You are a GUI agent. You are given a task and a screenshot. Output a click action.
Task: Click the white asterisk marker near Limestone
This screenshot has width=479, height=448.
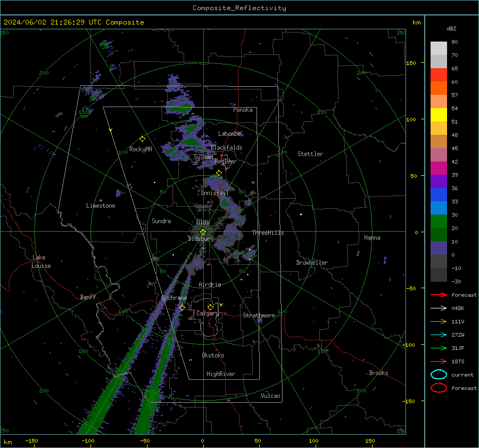coord(101,201)
